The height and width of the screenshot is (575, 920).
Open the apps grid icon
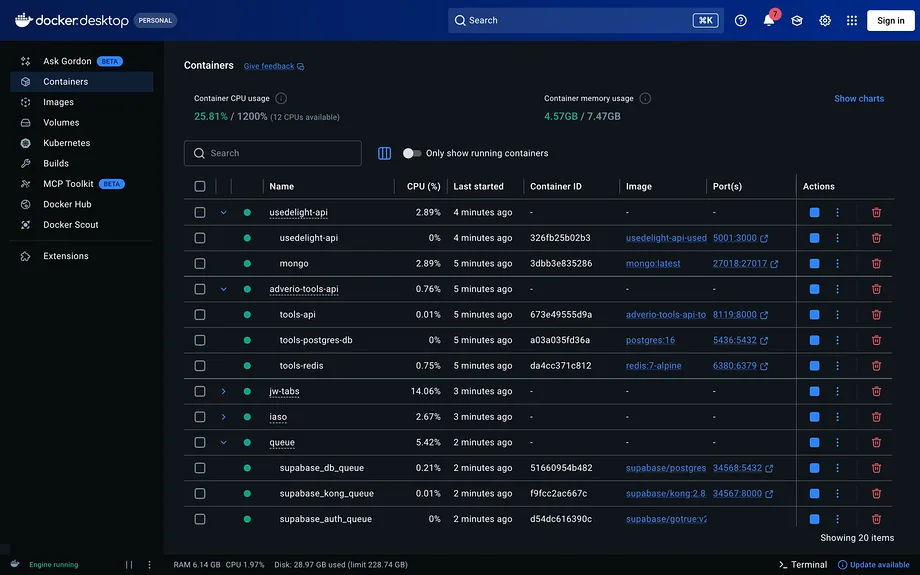[x=852, y=21]
